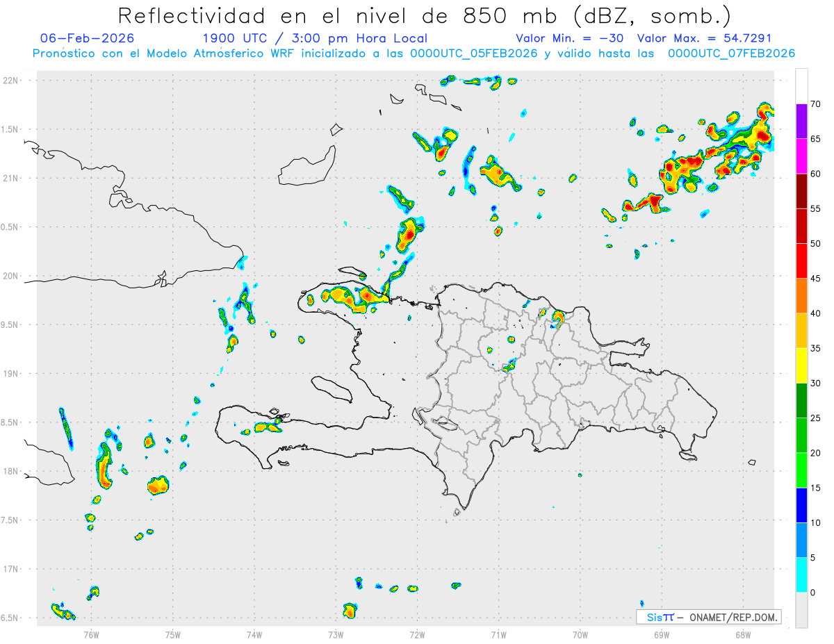The width and height of the screenshot is (834, 644).
Task: Click the '75W' longitude label
Action: [173, 634]
